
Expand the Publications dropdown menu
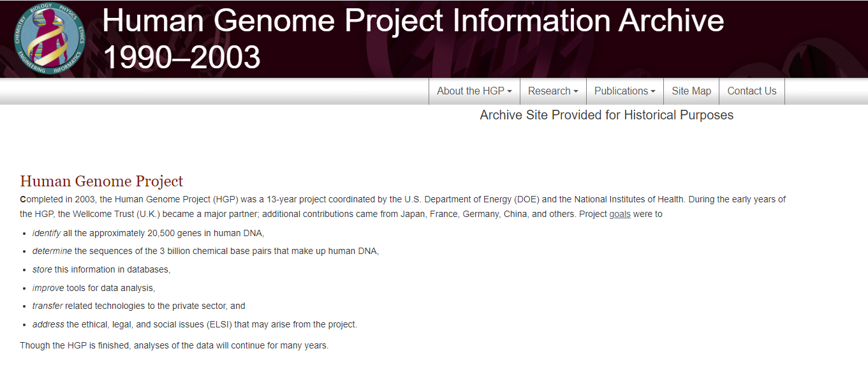(621, 91)
